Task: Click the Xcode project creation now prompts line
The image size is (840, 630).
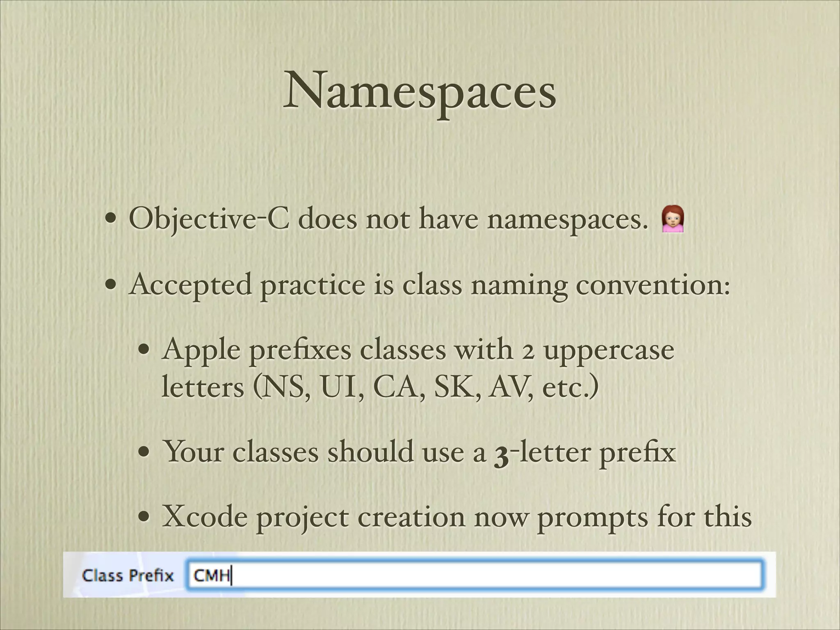Action: 457,517
